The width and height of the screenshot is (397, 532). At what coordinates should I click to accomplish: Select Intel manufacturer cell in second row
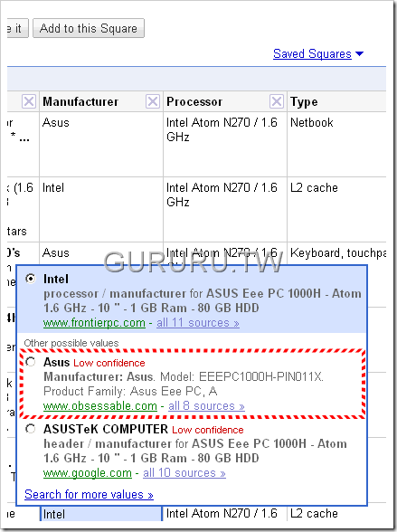[101, 209]
